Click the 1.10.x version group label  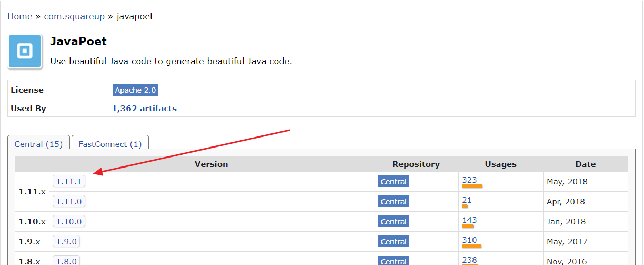[32, 221]
